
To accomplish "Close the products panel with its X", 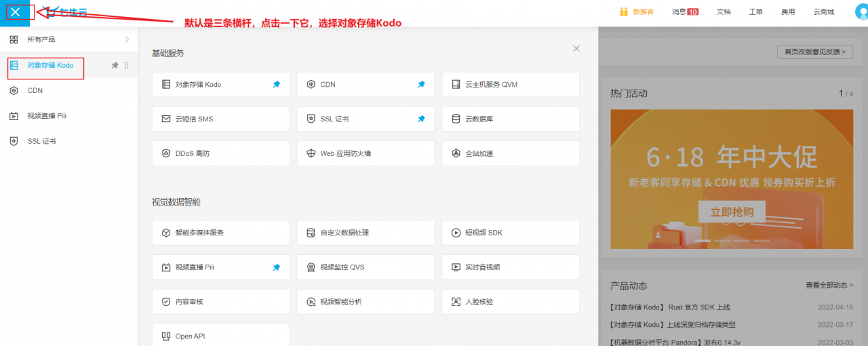I will pos(576,49).
